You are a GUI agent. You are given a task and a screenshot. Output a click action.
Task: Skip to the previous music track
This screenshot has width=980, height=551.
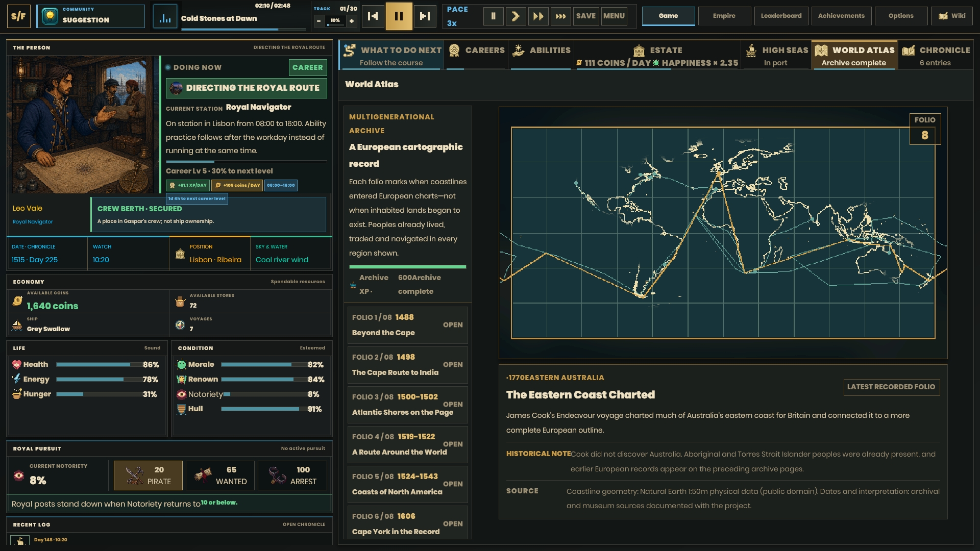(373, 16)
